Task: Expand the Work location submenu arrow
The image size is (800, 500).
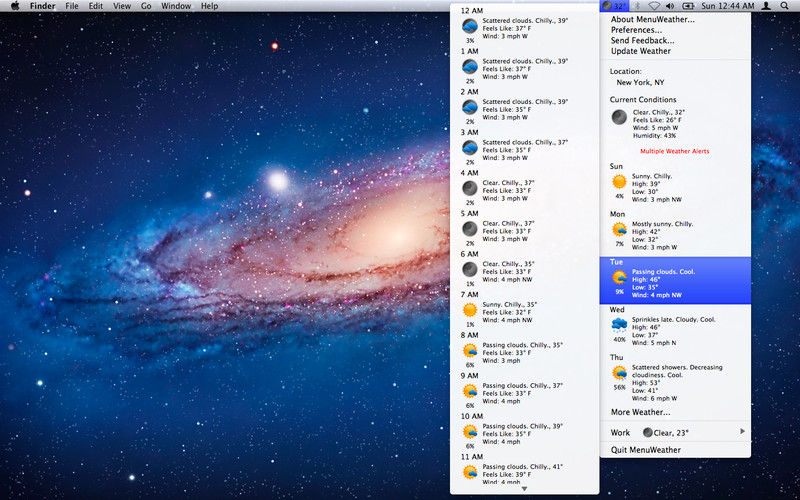Action: point(742,432)
